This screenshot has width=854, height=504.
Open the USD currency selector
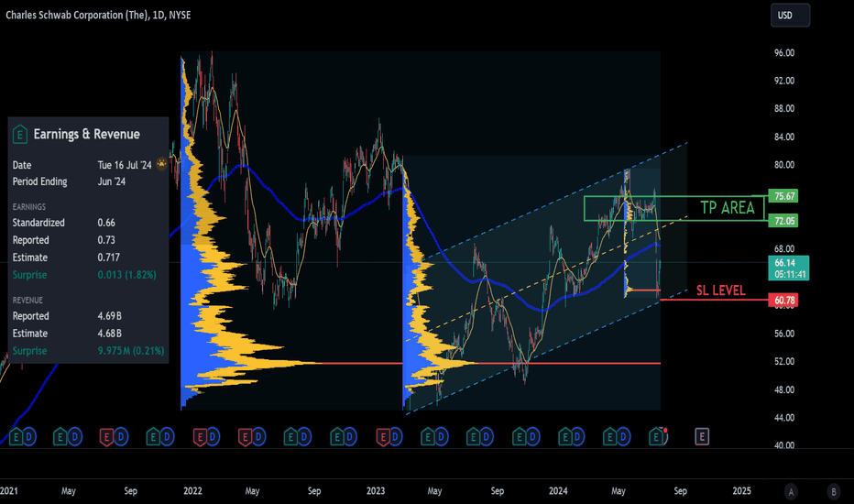pyautogui.click(x=790, y=16)
